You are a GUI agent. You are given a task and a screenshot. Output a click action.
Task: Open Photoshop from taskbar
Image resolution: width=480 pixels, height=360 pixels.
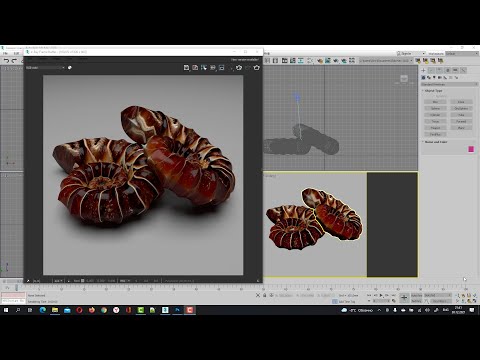pyautogui.click(x=177, y=310)
